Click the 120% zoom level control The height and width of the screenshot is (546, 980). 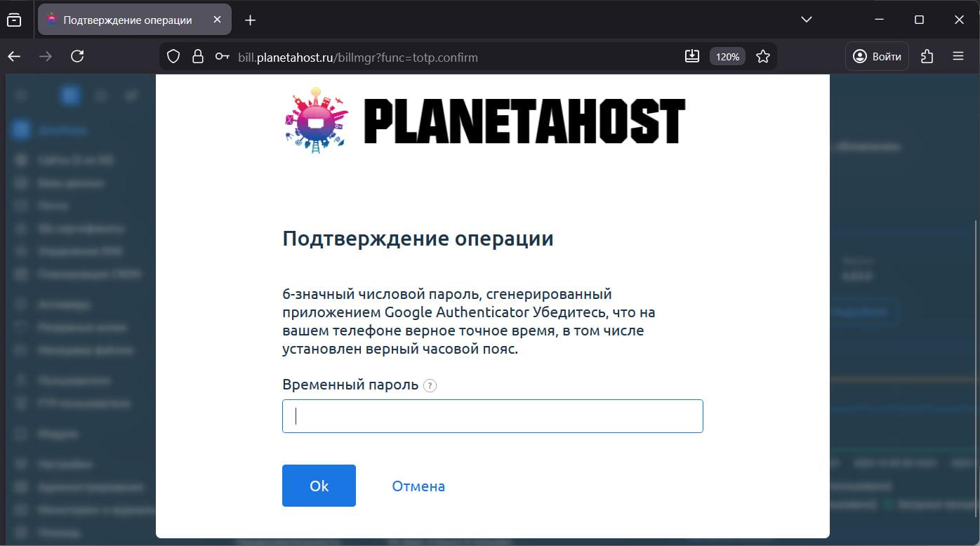click(727, 56)
